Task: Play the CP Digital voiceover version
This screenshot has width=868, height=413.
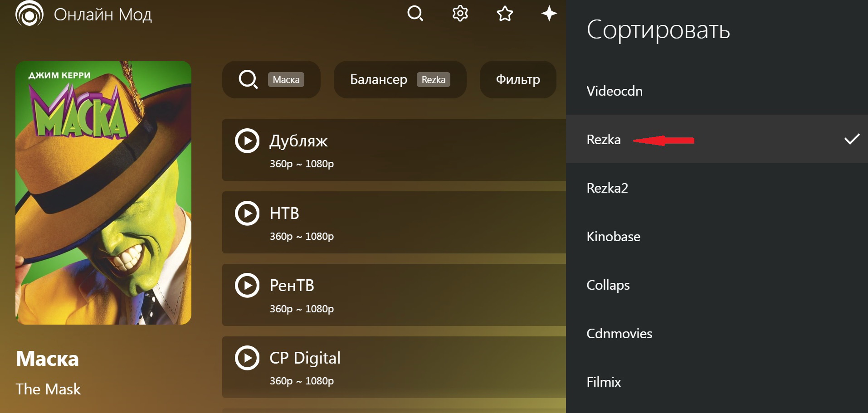Action: click(247, 358)
